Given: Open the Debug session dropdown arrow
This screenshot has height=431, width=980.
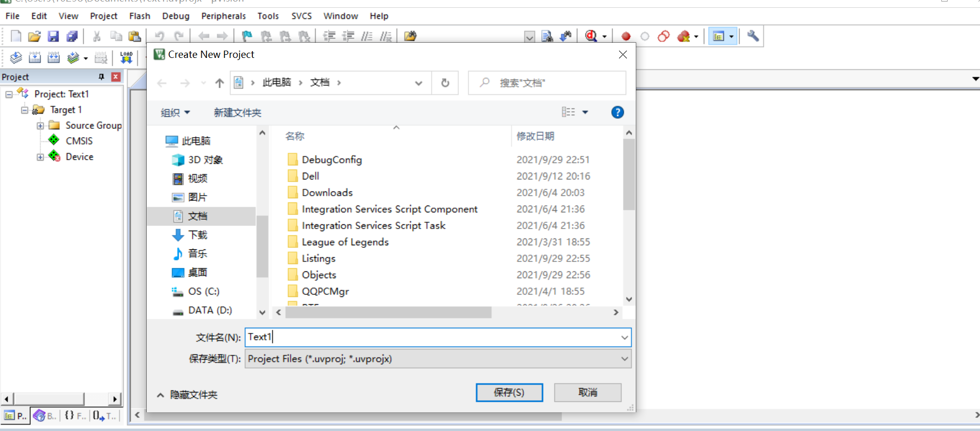Looking at the screenshot, I should [x=604, y=36].
